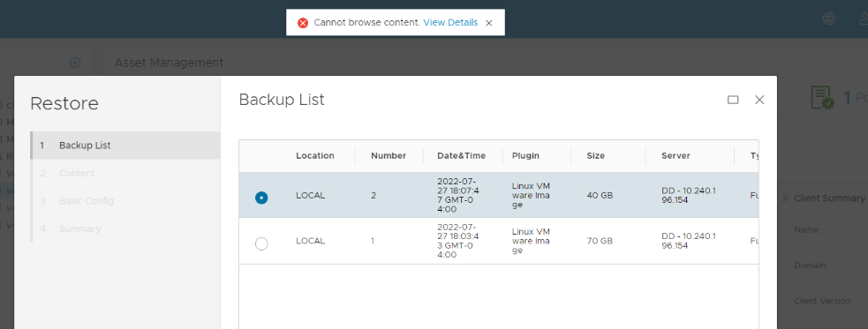Sort by Size column header

click(x=596, y=156)
